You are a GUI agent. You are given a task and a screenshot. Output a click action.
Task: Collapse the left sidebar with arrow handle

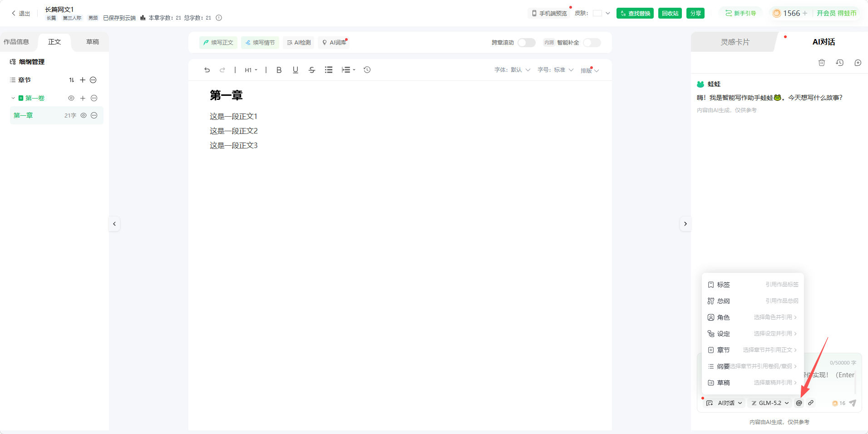pos(114,224)
